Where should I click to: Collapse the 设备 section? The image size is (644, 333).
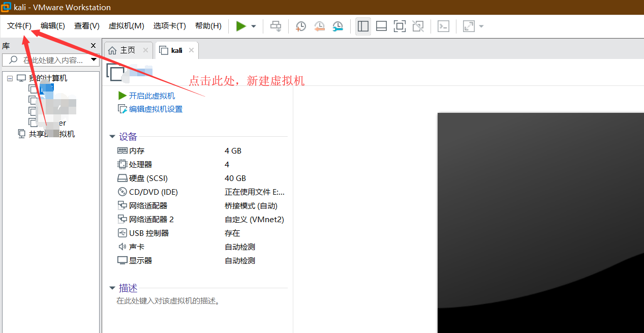(112, 136)
